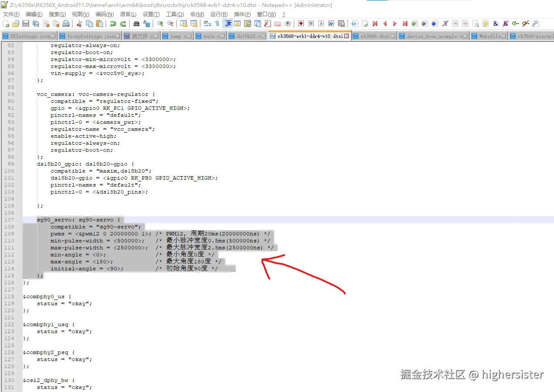The image size is (554, 392).
Task: Toggle the Document Map icon
Action: [x=248, y=24]
